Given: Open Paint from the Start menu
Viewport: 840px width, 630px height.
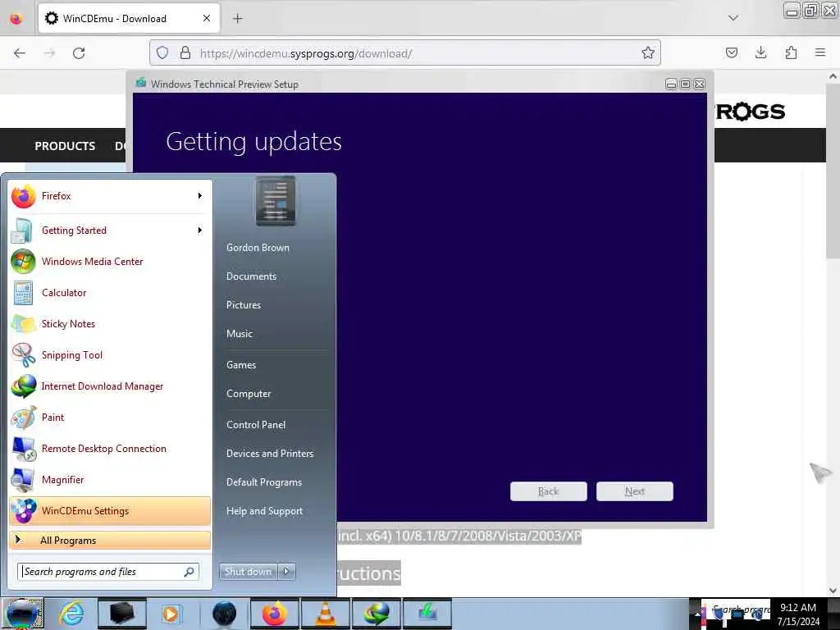Looking at the screenshot, I should click(110, 418).
